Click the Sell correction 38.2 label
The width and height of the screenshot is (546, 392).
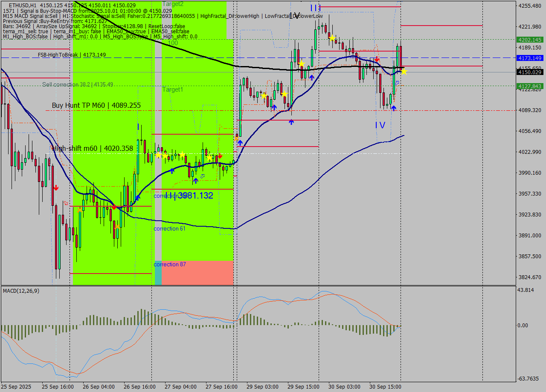coord(78,84)
